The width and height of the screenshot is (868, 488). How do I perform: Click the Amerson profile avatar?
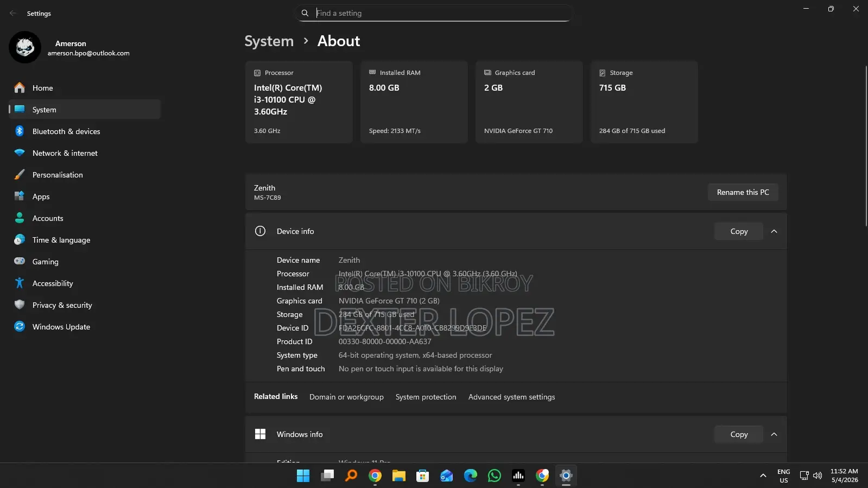click(25, 47)
